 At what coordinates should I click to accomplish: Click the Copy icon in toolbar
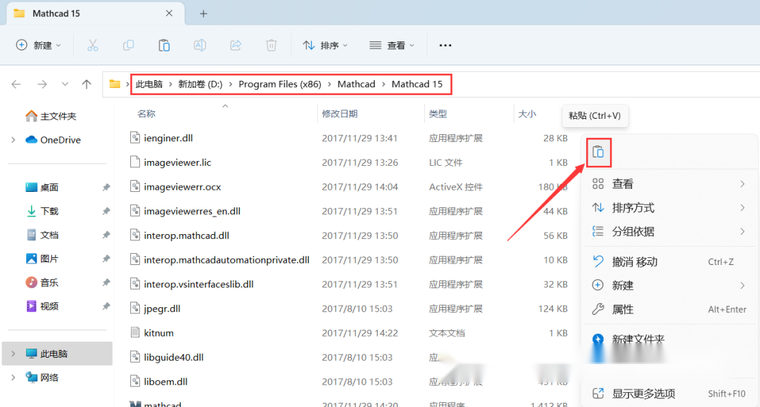(x=128, y=45)
